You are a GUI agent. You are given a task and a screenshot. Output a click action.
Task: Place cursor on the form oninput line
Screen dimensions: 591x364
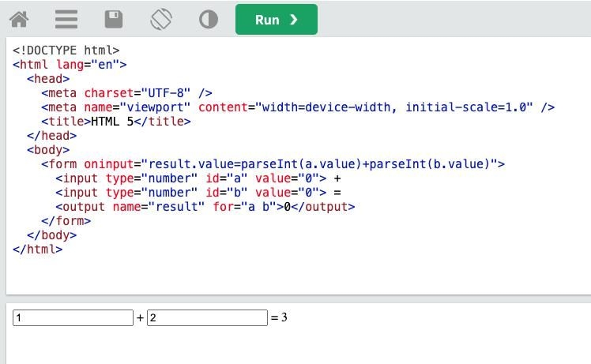tap(273, 164)
